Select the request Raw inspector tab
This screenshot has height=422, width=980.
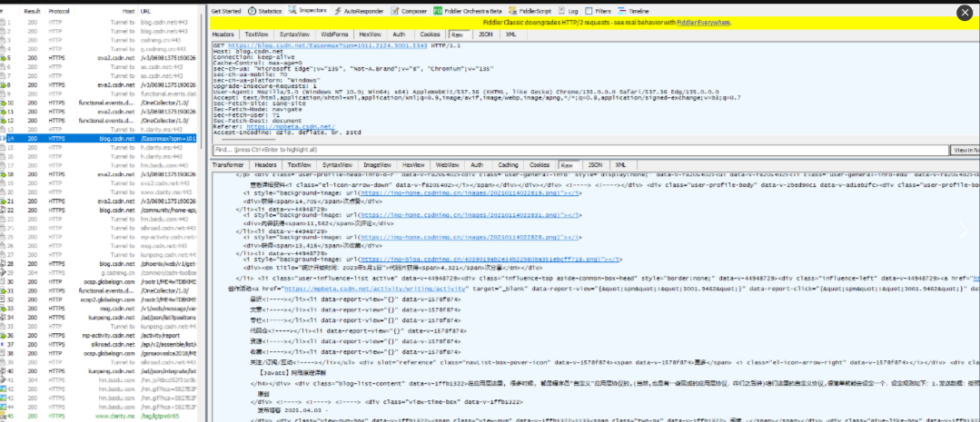458,34
